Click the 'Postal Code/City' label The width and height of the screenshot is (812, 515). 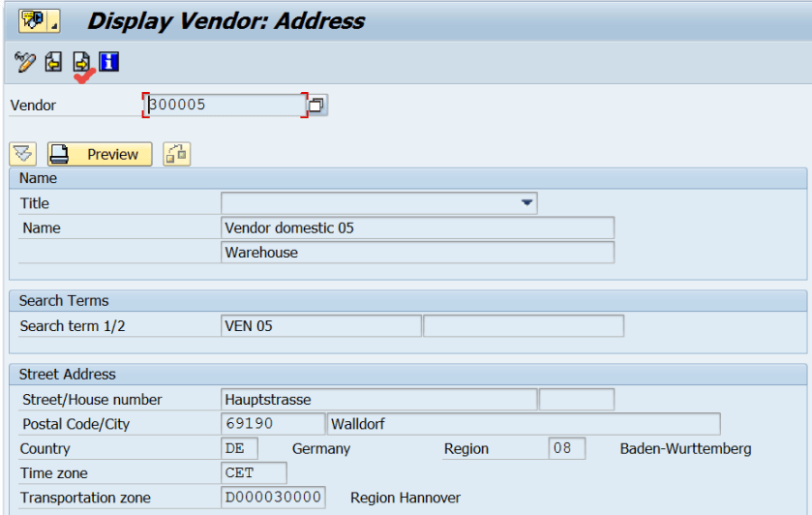(x=76, y=424)
